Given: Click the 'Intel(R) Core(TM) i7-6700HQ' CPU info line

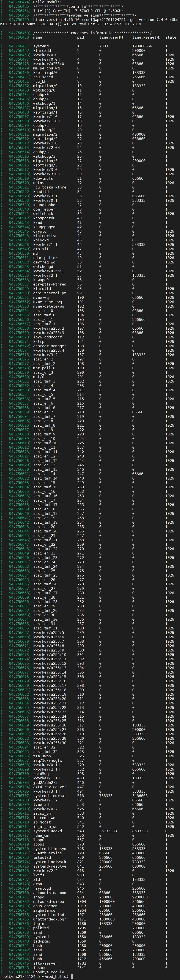Looking at the screenshot, I should (78, 11).
